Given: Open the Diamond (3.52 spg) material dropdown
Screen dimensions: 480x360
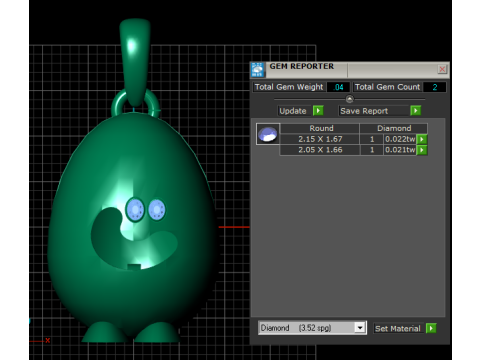Looking at the screenshot, I should click(360, 328).
